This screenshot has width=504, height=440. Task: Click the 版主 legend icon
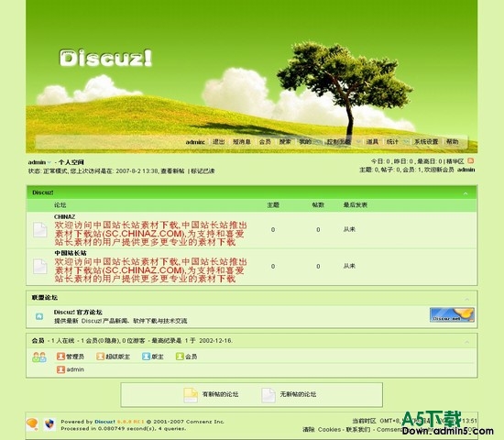point(146,357)
